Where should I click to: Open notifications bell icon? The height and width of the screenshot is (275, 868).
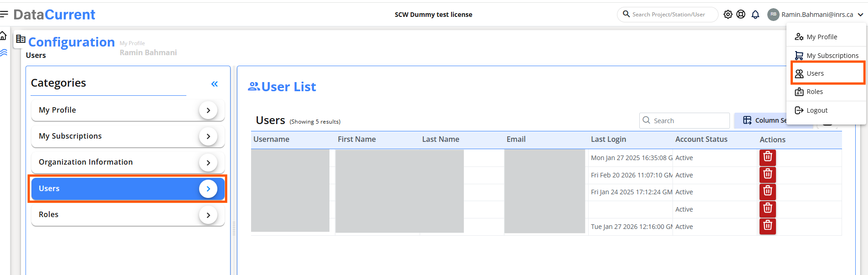tap(755, 14)
